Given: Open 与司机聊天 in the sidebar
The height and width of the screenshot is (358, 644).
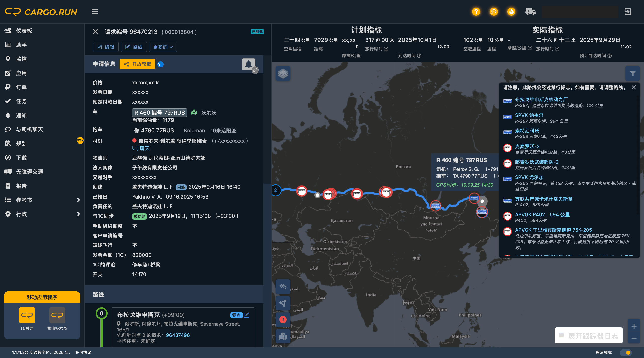Looking at the screenshot, I should tap(29, 129).
